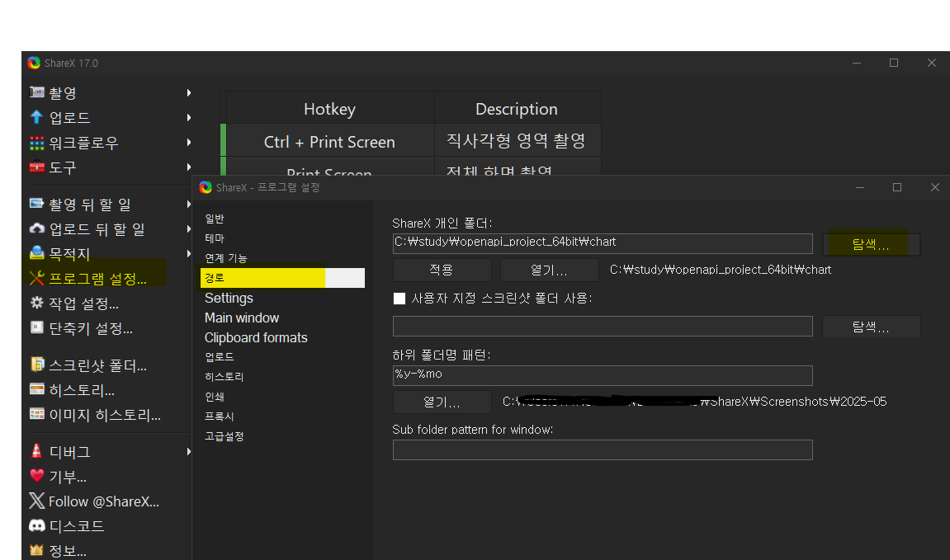Image resolution: width=950 pixels, height=560 pixels.
Task: Click the 업로드 upload arrow icon
Action: pos(37,117)
